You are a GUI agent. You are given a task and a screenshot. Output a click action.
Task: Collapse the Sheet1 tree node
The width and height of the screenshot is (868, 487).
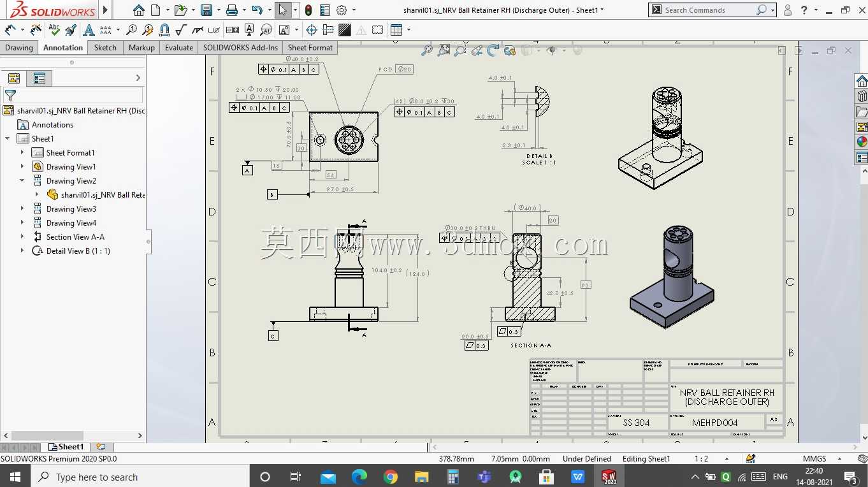click(8, 138)
